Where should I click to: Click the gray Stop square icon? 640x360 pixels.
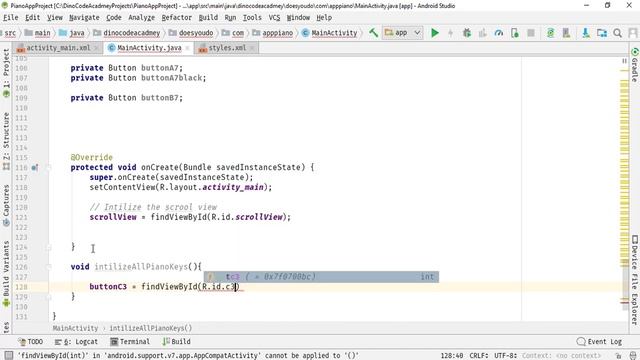(x=531, y=33)
